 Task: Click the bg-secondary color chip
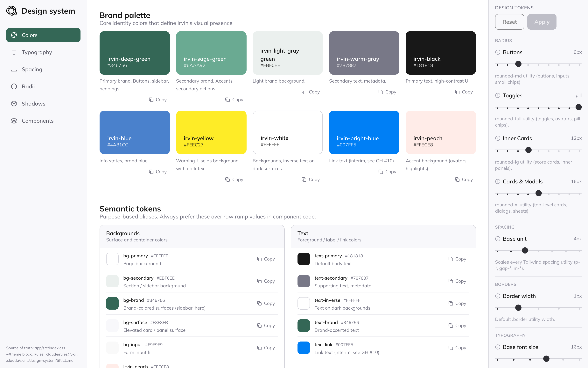coord(112,281)
